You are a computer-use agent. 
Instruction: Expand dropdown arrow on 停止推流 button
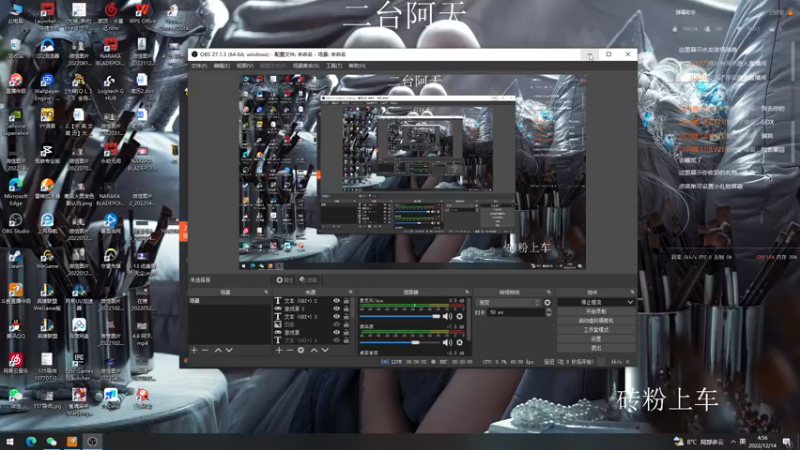631,302
